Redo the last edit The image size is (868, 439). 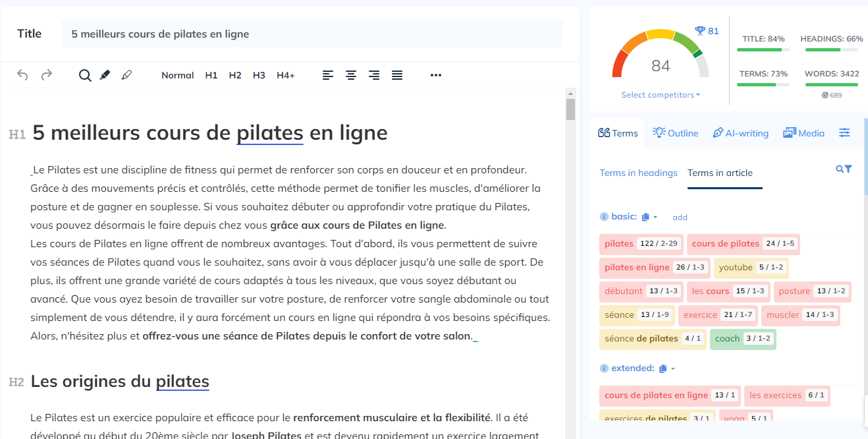(47, 75)
